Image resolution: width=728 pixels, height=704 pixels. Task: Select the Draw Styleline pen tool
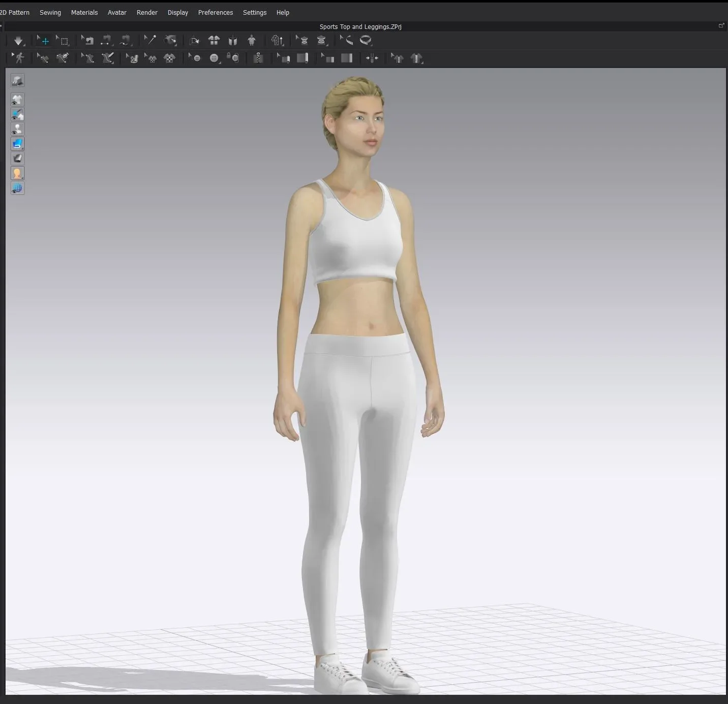click(x=63, y=58)
